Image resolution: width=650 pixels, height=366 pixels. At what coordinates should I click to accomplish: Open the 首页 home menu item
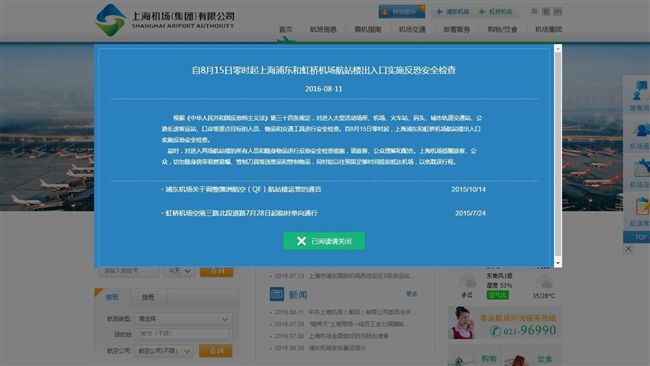[286, 29]
